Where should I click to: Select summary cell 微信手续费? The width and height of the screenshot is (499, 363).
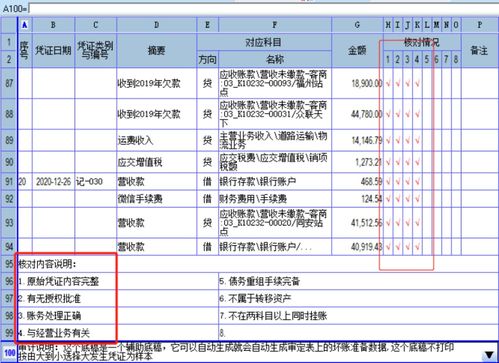157,199
